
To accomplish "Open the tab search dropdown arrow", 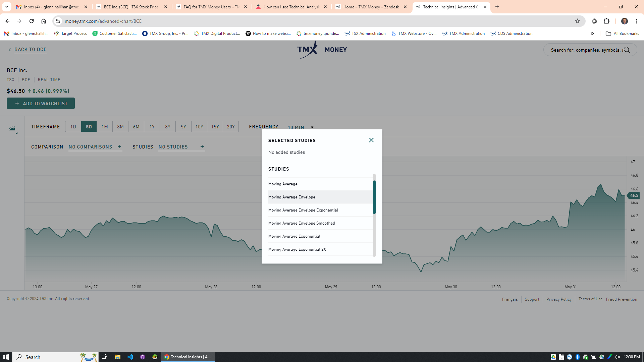I will [6, 7].
